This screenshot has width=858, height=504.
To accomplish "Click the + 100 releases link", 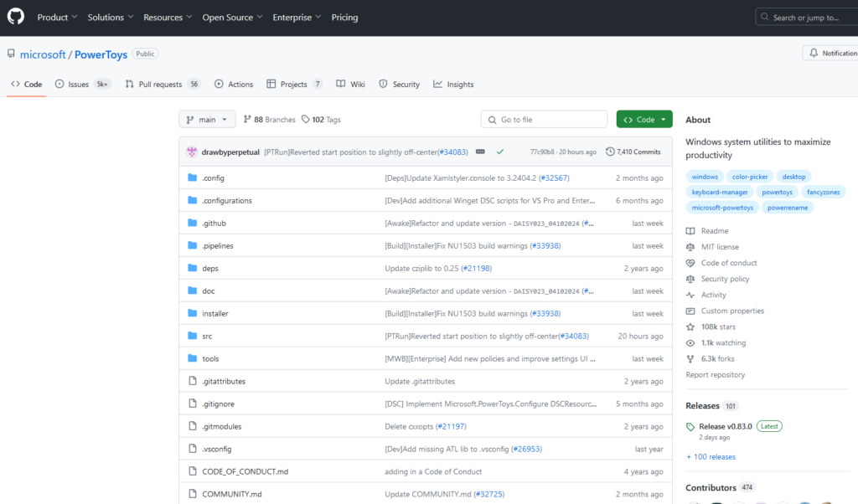I will click(711, 456).
